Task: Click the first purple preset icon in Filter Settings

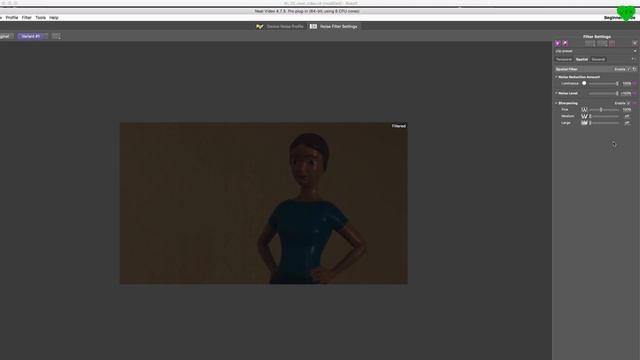Action: coord(558,43)
